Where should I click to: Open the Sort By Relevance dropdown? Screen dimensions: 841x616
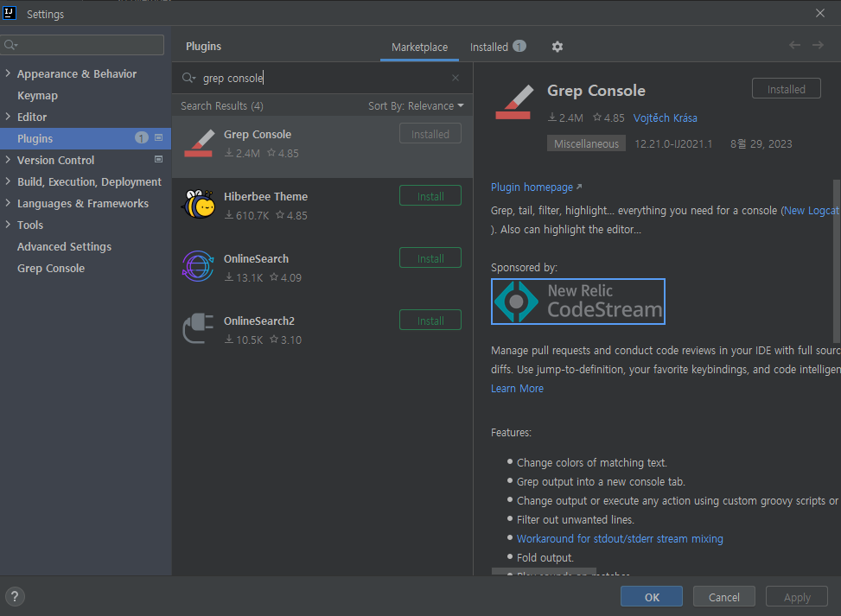(416, 106)
